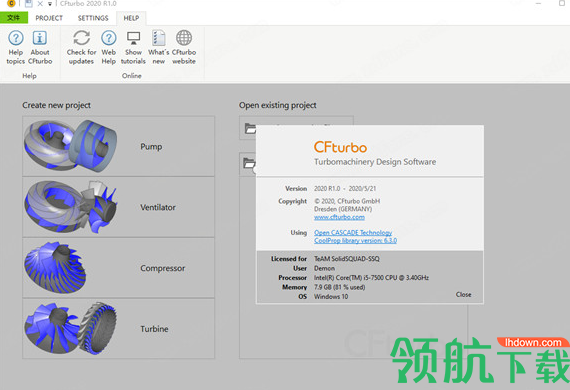This screenshot has height=390, width=570.
Task: Create a new Ventilator project
Action: click(x=119, y=207)
